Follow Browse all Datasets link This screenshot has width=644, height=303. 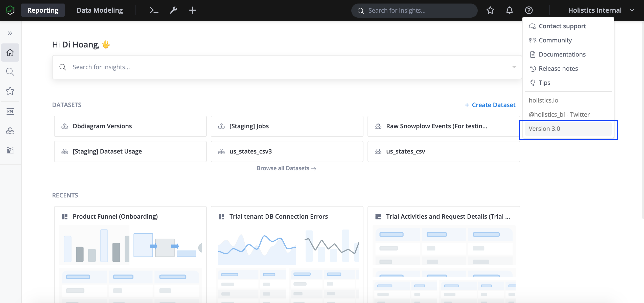coord(287,168)
